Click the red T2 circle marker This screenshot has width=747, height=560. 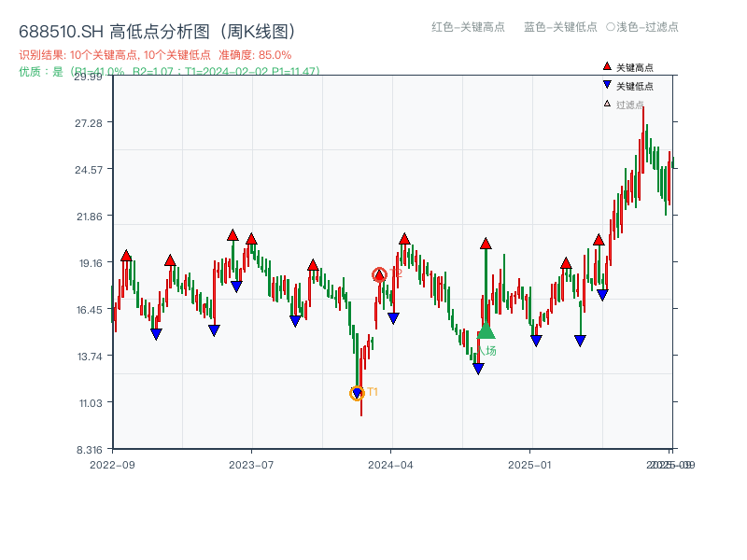(379, 274)
